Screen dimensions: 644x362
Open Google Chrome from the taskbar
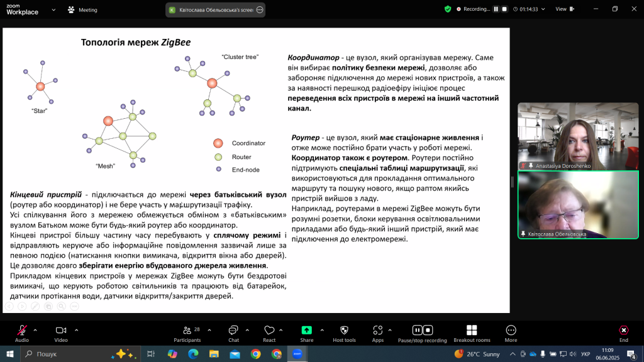tap(255, 354)
